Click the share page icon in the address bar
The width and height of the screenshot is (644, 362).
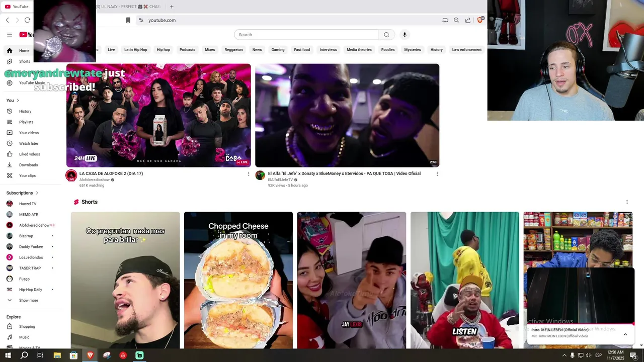click(x=468, y=20)
